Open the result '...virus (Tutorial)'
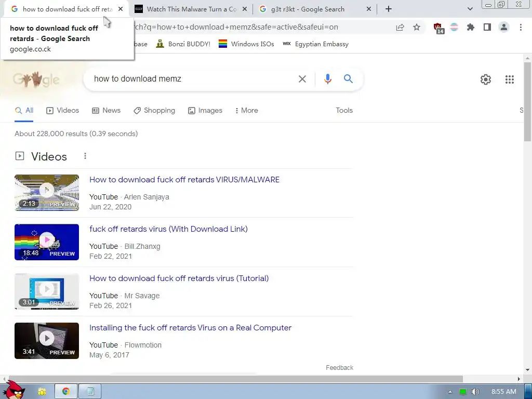Image resolution: width=532 pixels, height=399 pixels. click(179, 278)
